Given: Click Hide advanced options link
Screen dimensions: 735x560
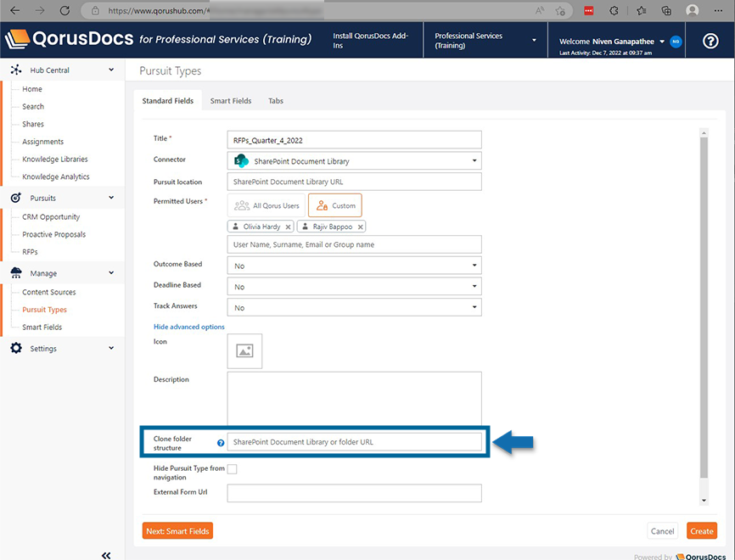Looking at the screenshot, I should coord(189,327).
